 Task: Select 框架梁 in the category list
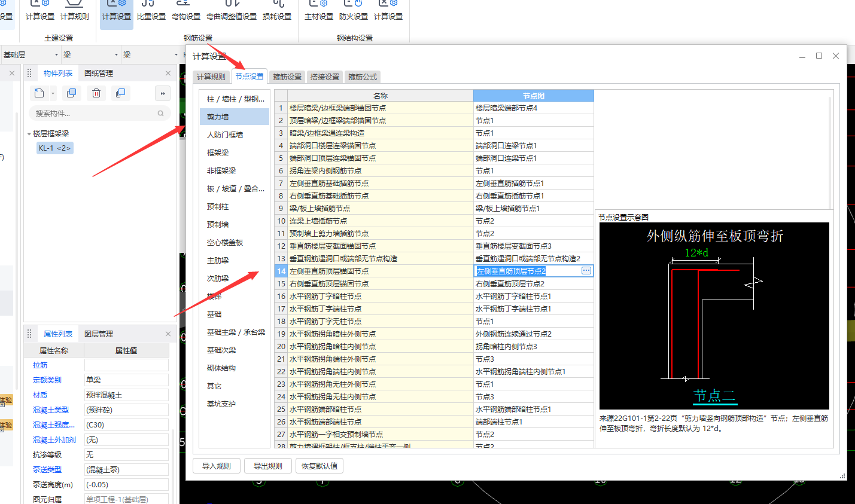click(235, 152)
